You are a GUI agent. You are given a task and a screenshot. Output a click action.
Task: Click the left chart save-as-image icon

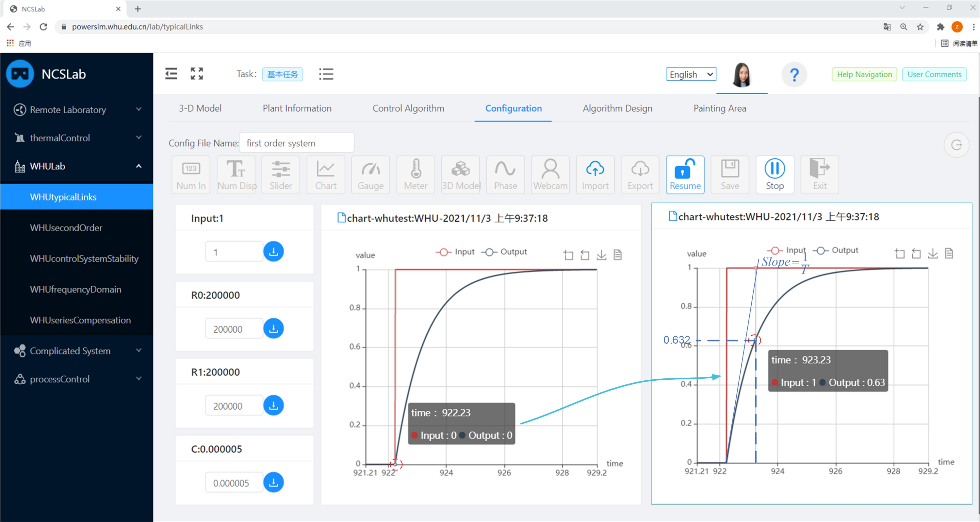[x=601, y=255]
